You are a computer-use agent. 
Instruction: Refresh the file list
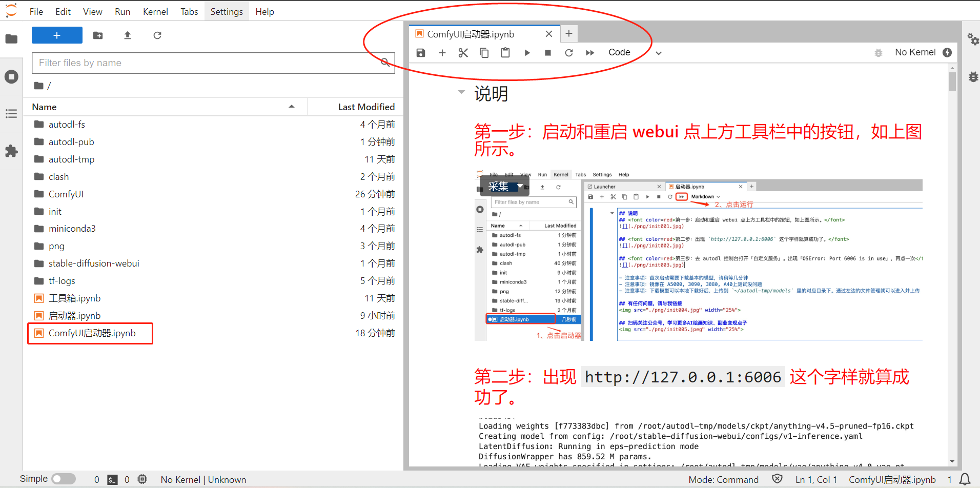157,35
